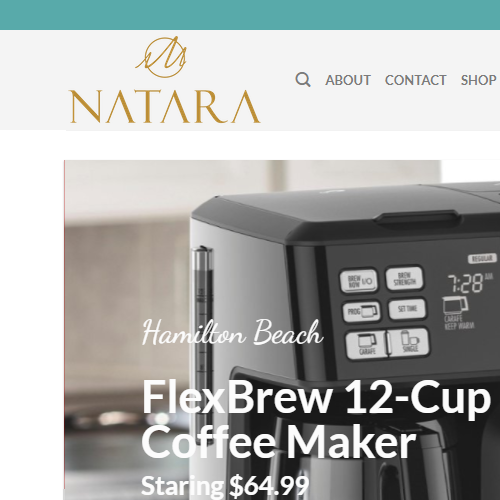Click the PROG carafe button on the machine
This screenshot has width=500, height=500.
(362, 312)
